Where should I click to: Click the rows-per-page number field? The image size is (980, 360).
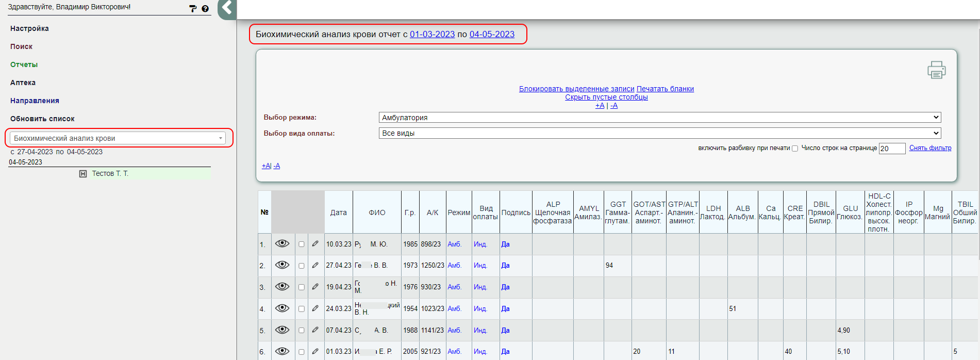(891, 149)
